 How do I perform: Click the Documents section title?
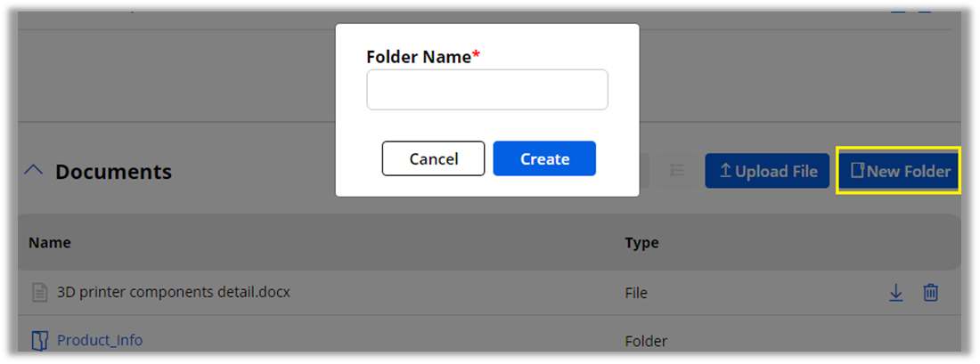pyautogui.click(x=113, y=171)
